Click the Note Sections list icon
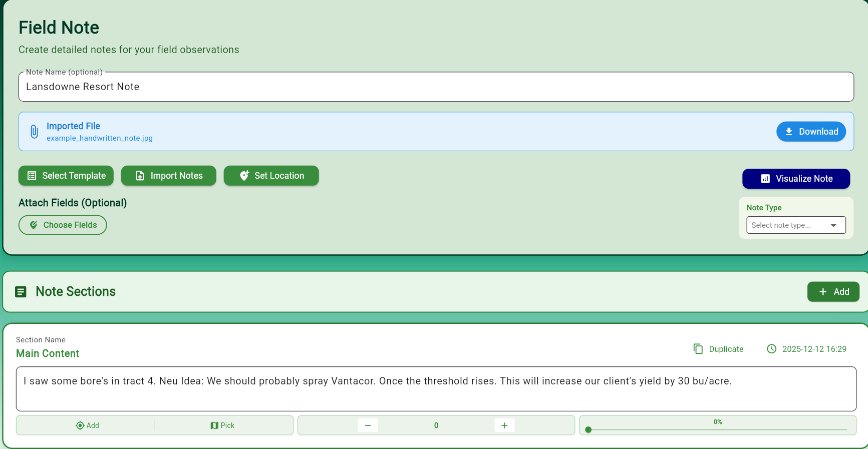 click(21, 292)
